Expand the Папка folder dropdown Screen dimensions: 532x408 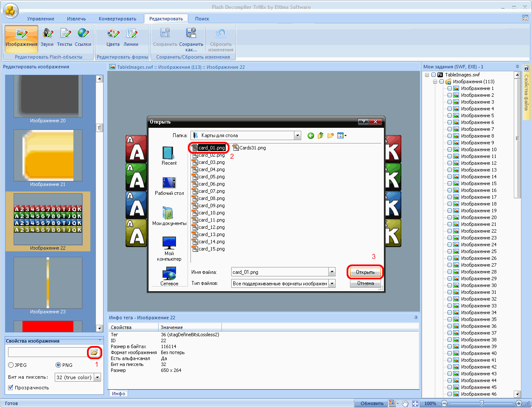297,135
